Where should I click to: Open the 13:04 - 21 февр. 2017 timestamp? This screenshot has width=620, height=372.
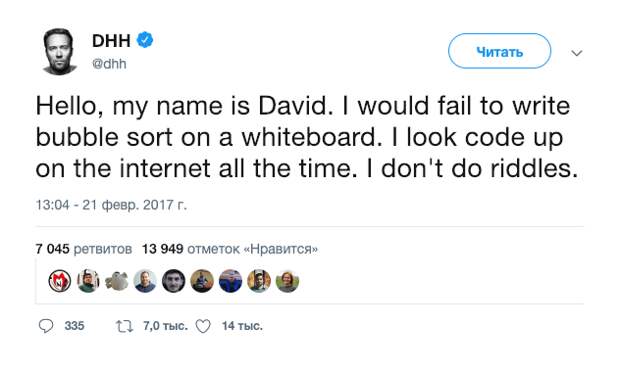click(111, 205)
